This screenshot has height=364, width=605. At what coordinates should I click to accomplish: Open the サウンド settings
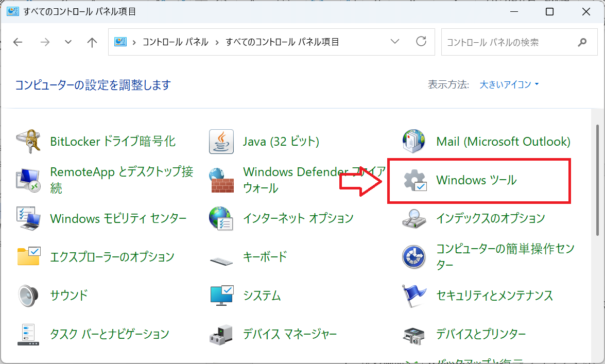68,295
